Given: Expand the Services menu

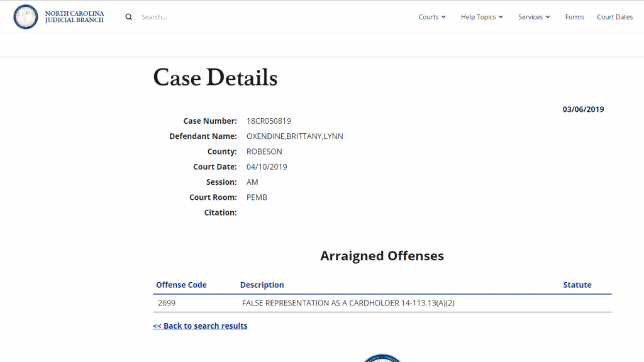Looking at the screenshot, I should [x=534, y=17].
